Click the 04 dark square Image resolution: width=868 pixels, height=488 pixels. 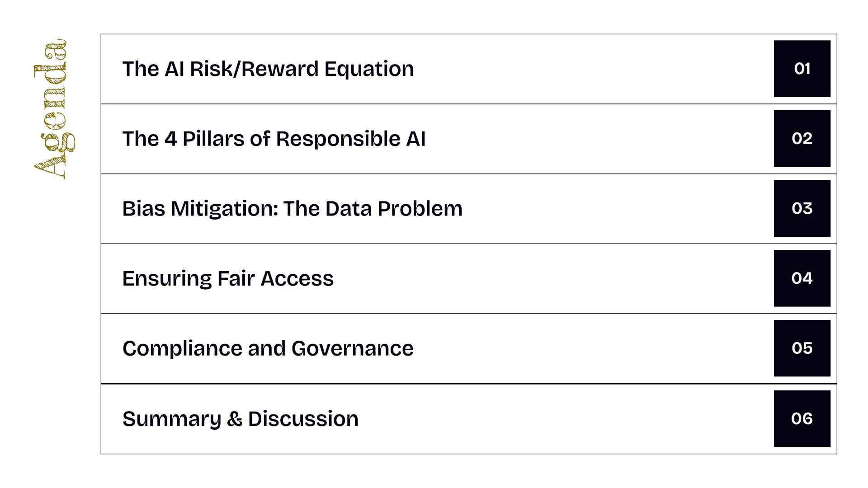(x=802, y=278)
